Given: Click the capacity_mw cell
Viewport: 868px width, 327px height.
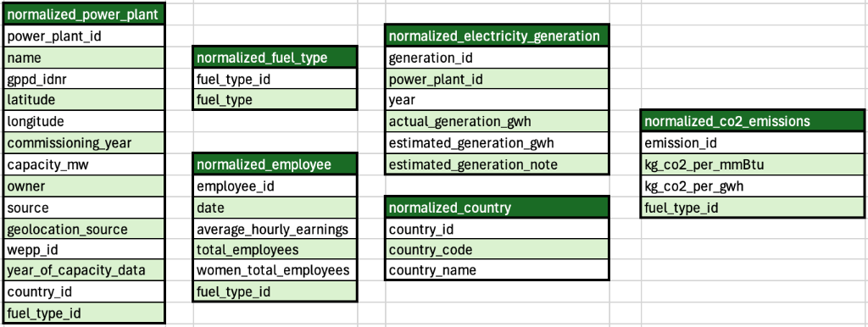Looking at the screenshot, I should click(84, 164).
